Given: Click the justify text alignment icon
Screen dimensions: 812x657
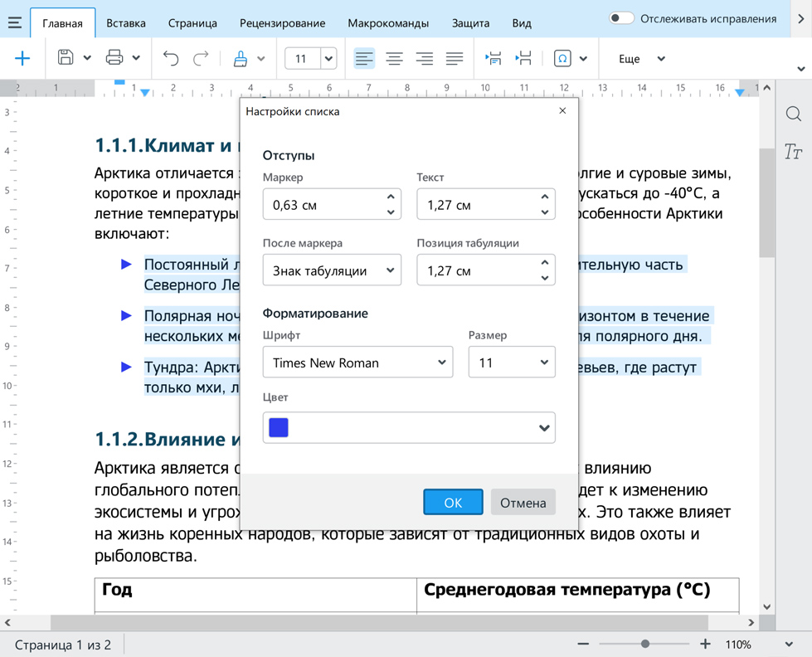Looking at the screenshot, I should (x=454, y=58).
